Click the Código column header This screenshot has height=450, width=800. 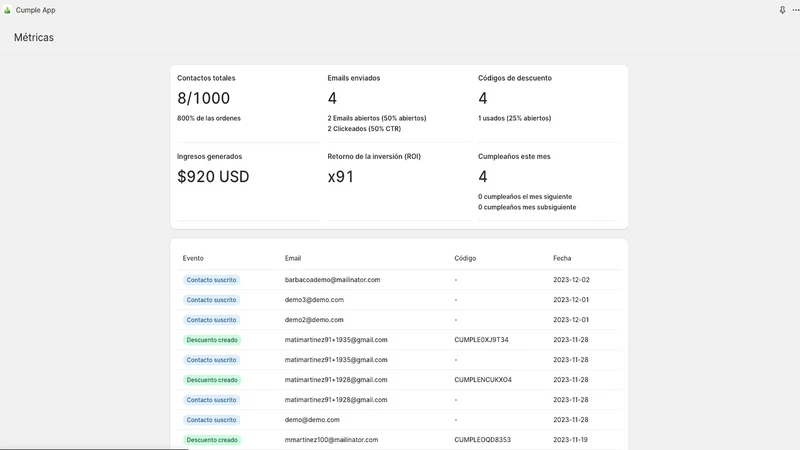pos(465,258)
